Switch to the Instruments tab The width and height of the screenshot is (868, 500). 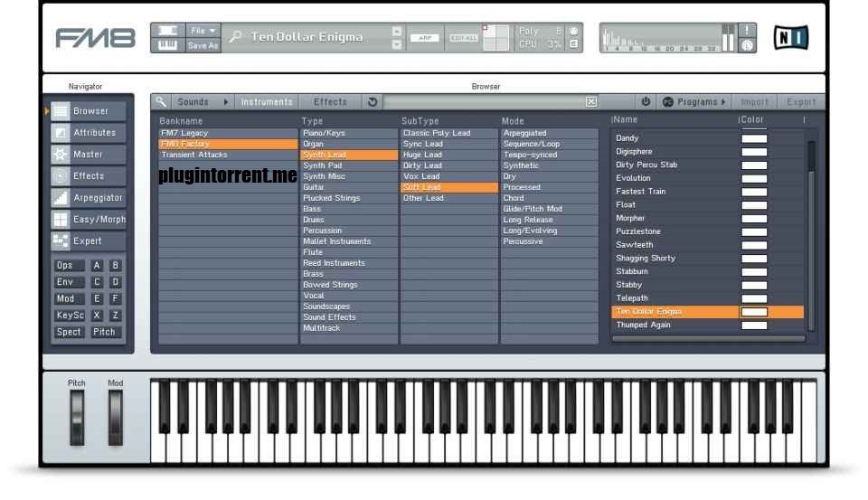tap(267, 102)
